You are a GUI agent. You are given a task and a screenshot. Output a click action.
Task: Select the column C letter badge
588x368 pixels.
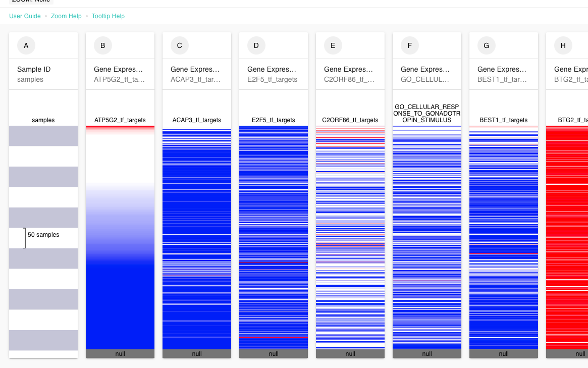click(180, 45)
